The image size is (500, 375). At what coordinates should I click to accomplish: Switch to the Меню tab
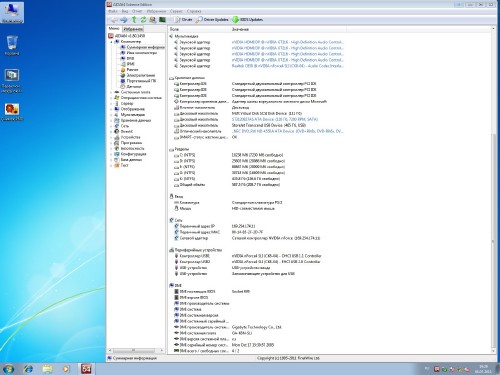pos(114,29)
